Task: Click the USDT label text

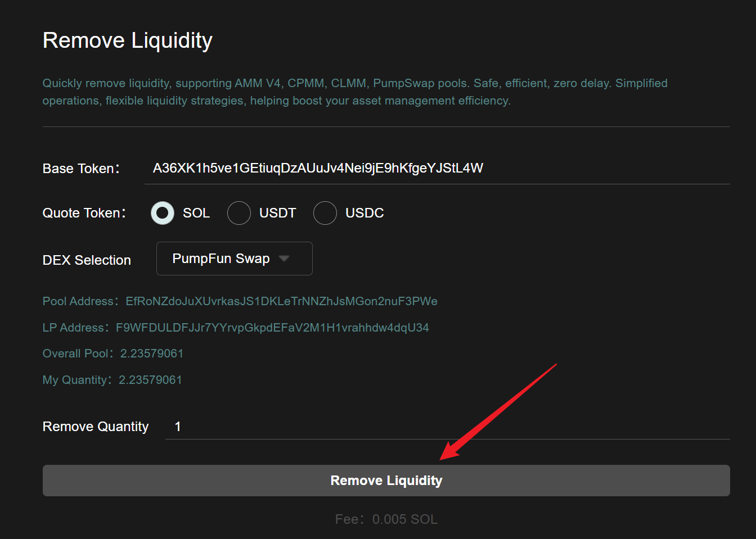Action: pyautogui.click(x=277, y=213)
